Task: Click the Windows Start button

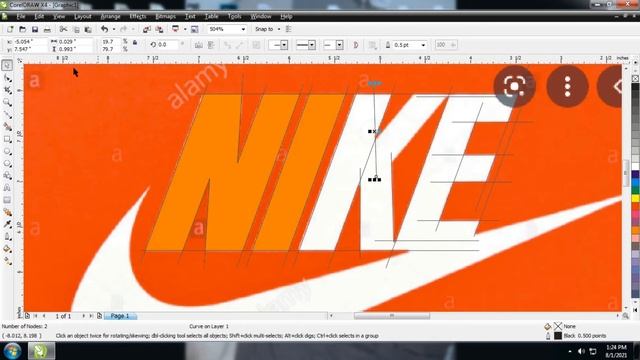Action: (12, 351)
